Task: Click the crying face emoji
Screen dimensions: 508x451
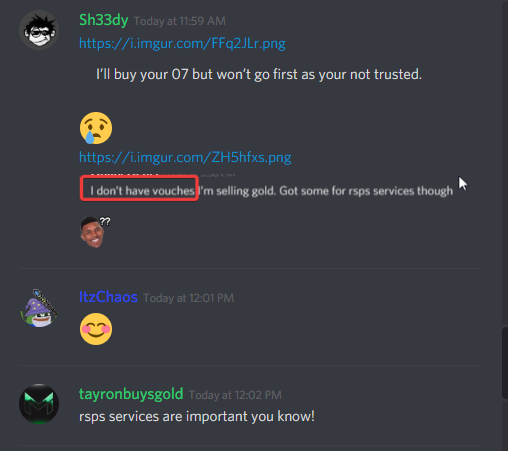Action: [x=96, y=128]
